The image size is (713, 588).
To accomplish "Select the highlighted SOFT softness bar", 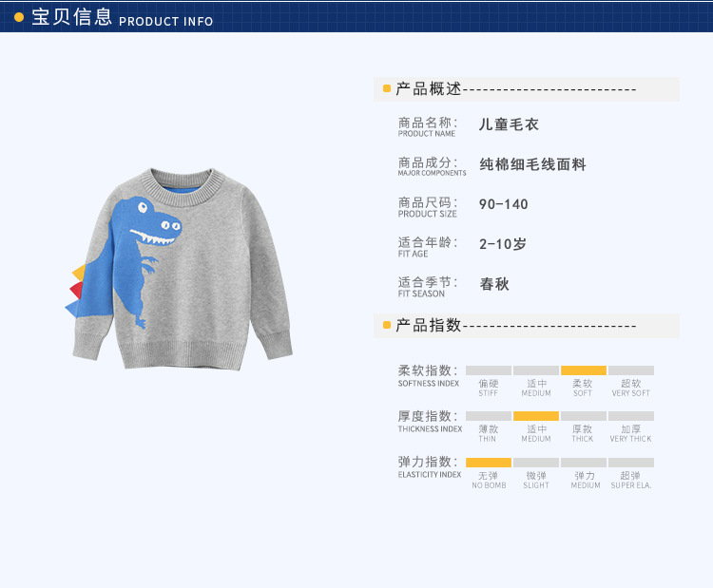I will coord(584,370).
